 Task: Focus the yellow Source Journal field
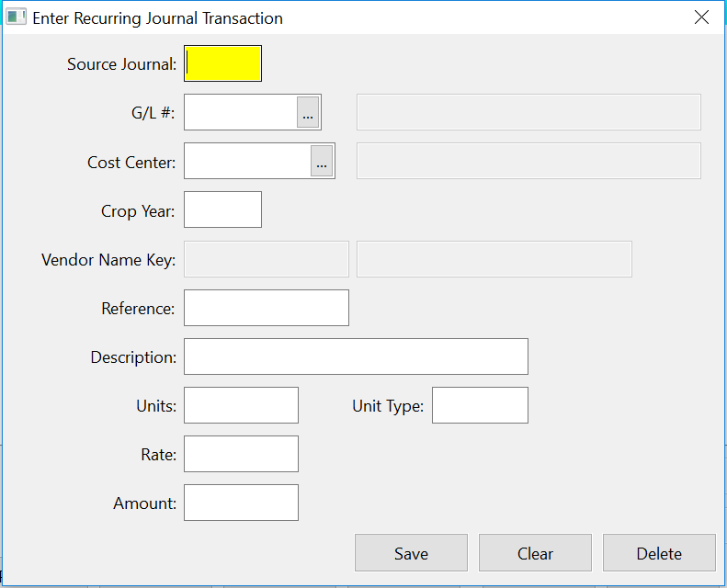click(223, 64)
